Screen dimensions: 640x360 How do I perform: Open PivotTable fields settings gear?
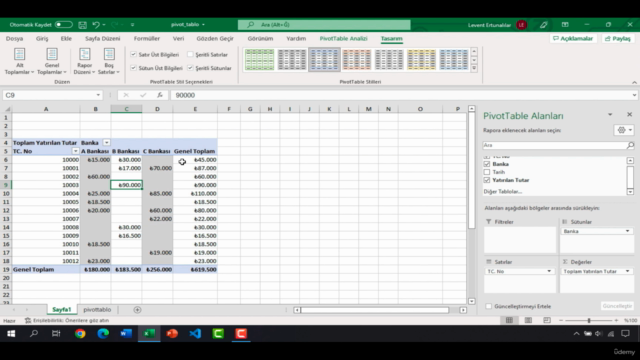[x=624, y=130]
